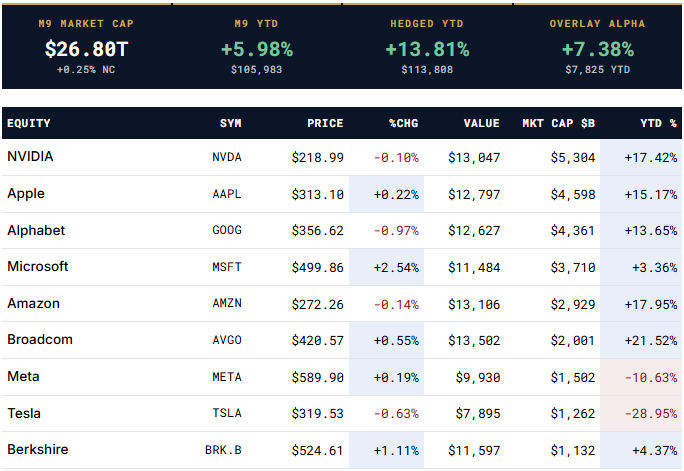Click Broadcom price $420.57

coord(318,341)
